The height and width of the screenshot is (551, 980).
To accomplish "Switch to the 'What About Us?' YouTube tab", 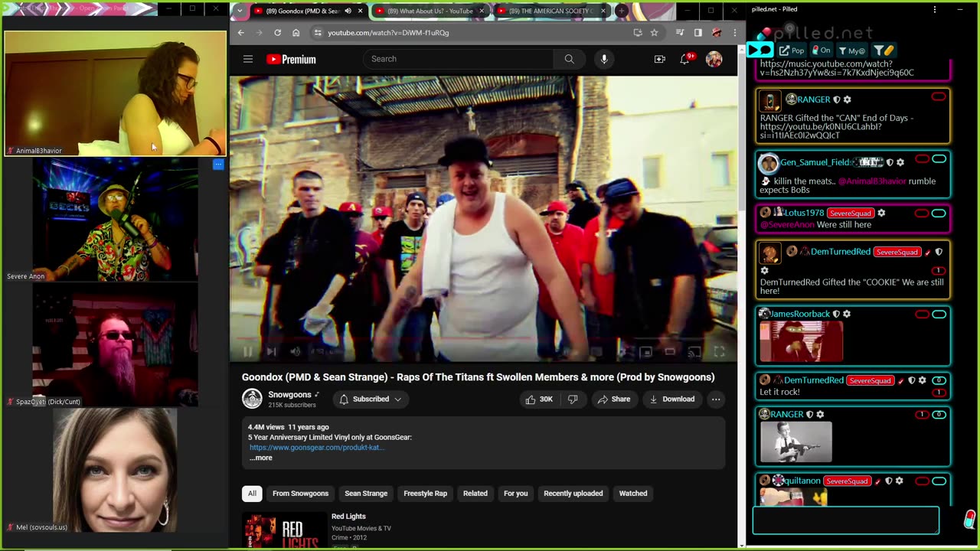I will [429, 11].
